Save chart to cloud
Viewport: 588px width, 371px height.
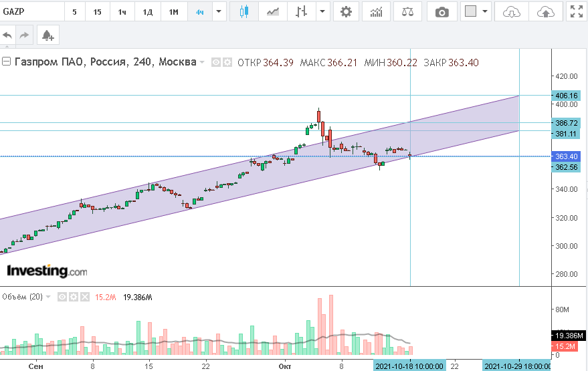[546, 11]
